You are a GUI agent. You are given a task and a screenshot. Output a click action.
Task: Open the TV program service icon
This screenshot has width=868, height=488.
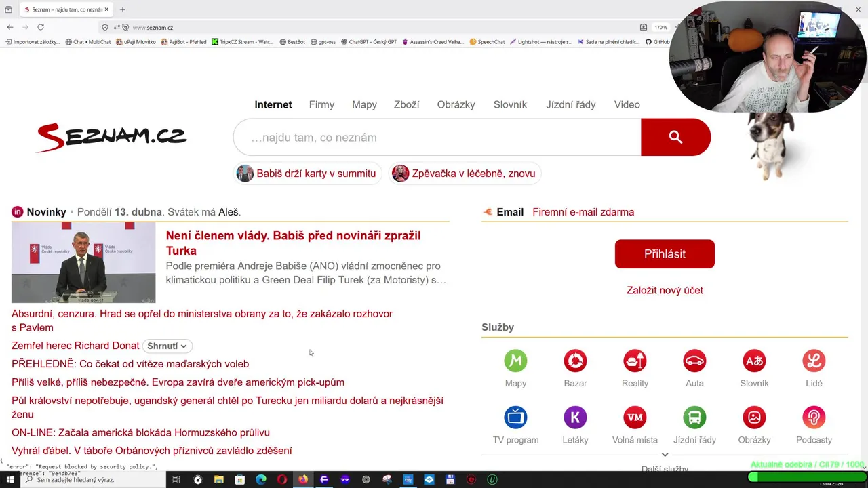pyautogui.click(x=515, y=418)
